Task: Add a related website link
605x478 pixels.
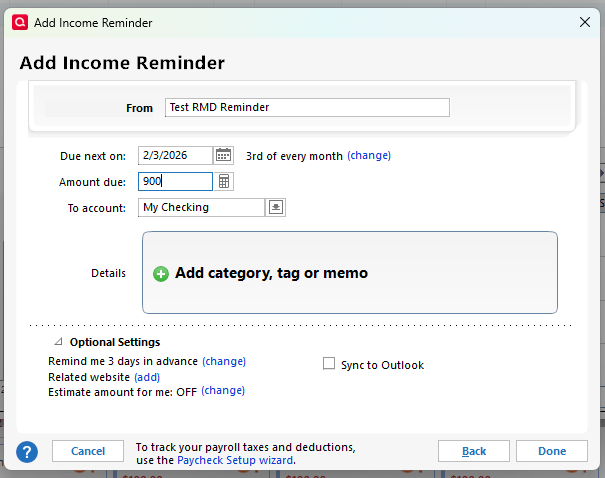Action: pos(147,377)
